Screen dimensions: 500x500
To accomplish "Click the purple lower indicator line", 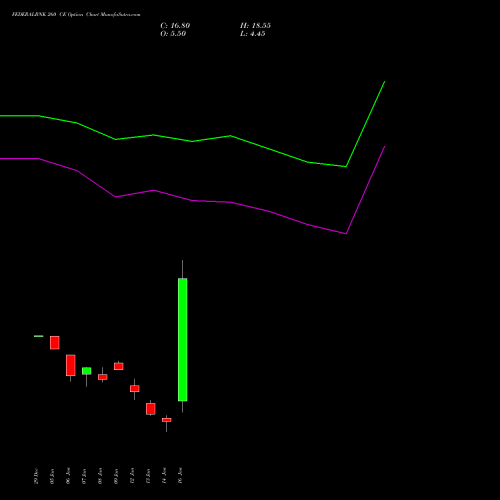I will coord(192,200).
